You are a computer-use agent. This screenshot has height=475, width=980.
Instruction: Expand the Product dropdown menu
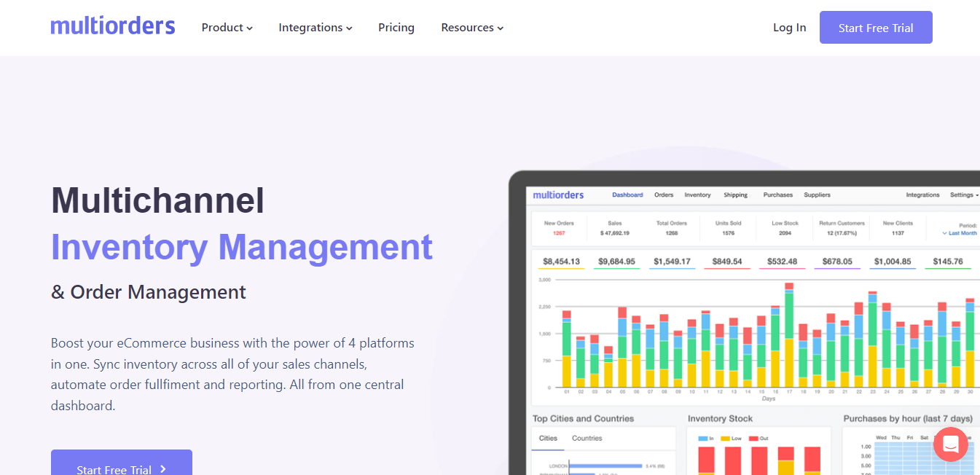pyautogui.click(x=227, y=28)
